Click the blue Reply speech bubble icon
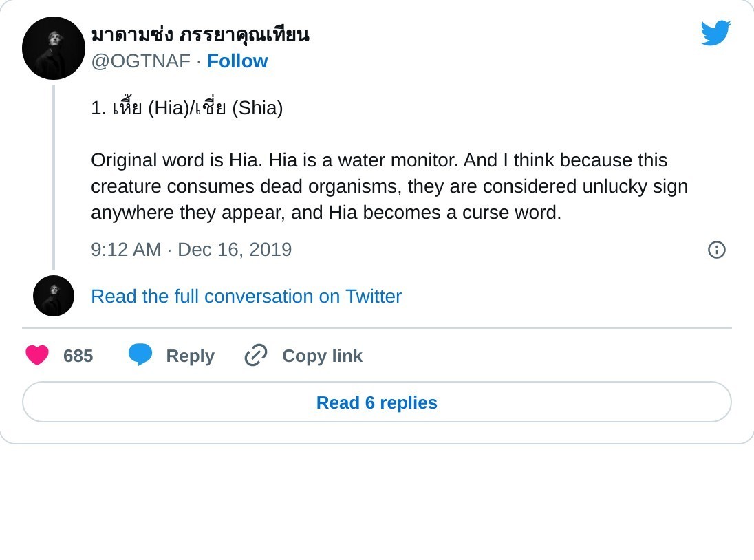754x560 pixels. click(141, 354)
